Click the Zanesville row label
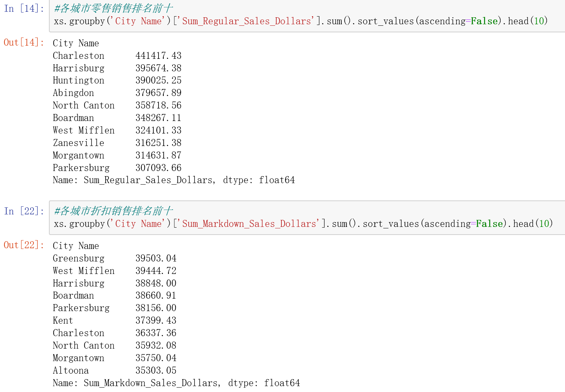 (79, 143)
